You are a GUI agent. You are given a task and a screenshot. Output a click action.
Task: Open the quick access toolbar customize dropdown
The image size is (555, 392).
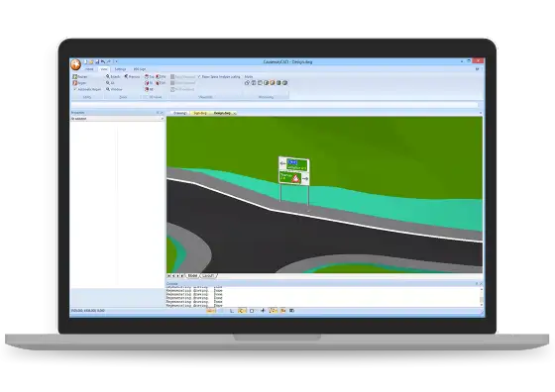116,61
